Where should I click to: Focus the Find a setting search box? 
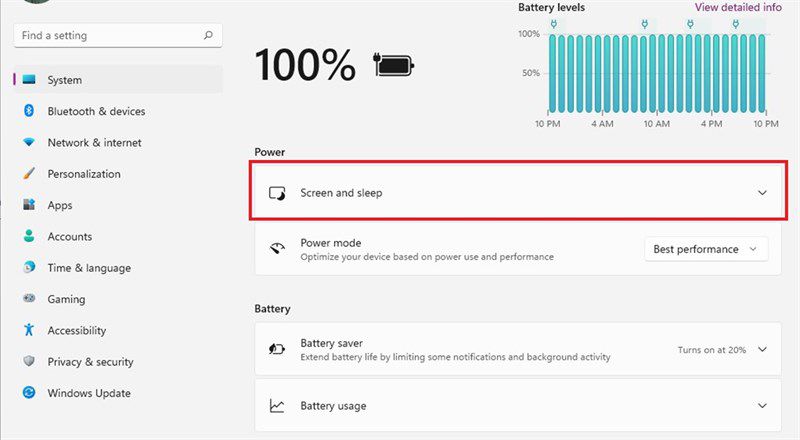(x=118, y=35)
